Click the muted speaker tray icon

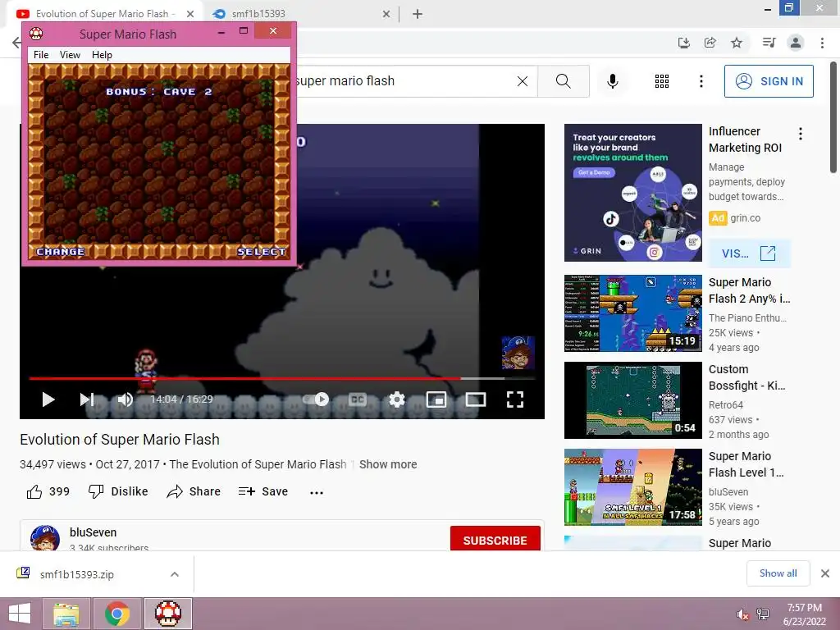pyautogui.click(x=742, y=614)
